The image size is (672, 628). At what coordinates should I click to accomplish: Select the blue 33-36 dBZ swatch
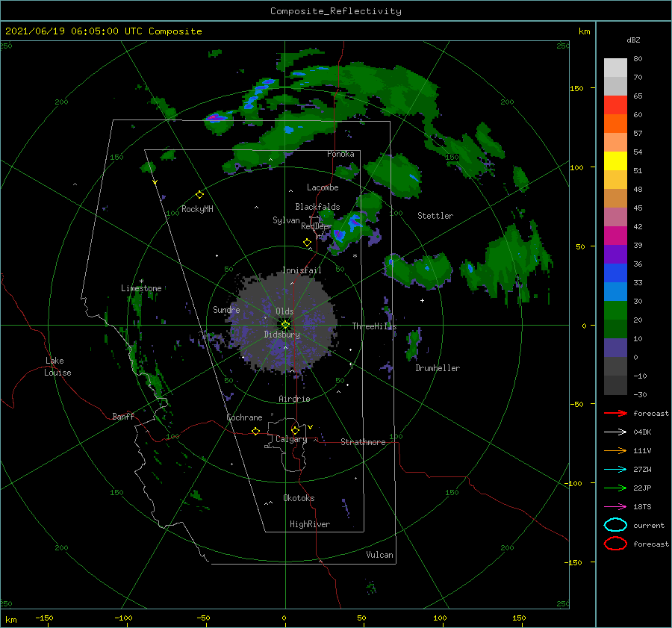pyautogui.click(x=615, y=273)
